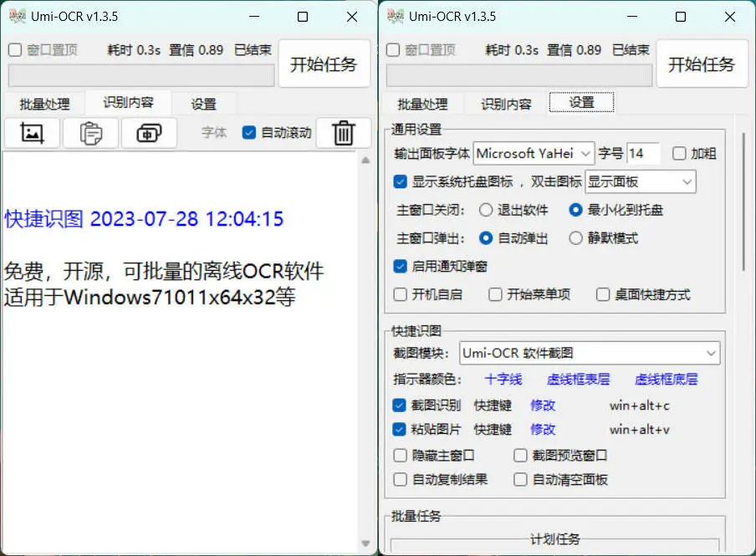
Task: Select the 静默模式 radio button
Action: pyautogui.click(x=575, y=238)
